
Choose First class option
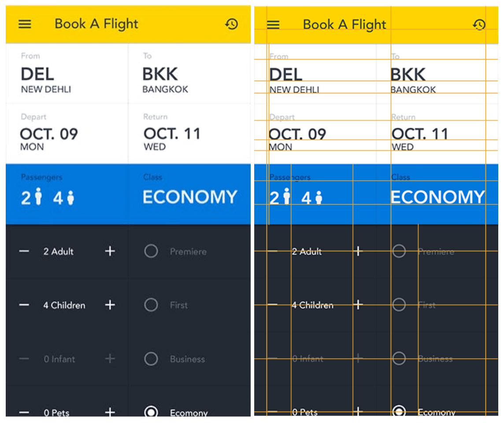151,305
